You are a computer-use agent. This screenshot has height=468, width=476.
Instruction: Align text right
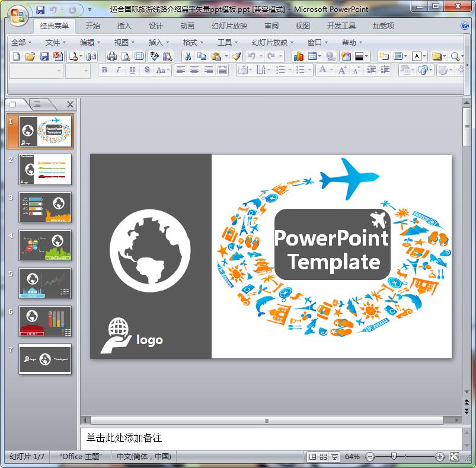[208, 70]
